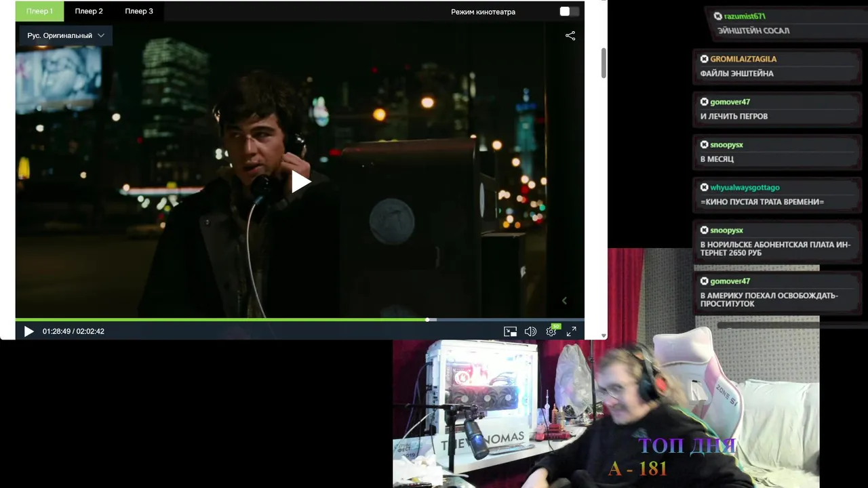Click chat message ФАЙЛЫ ЭНШТЕЙНА
This screenshot has width=868, height=488.
pyautogui.click(x=737, y=73)
